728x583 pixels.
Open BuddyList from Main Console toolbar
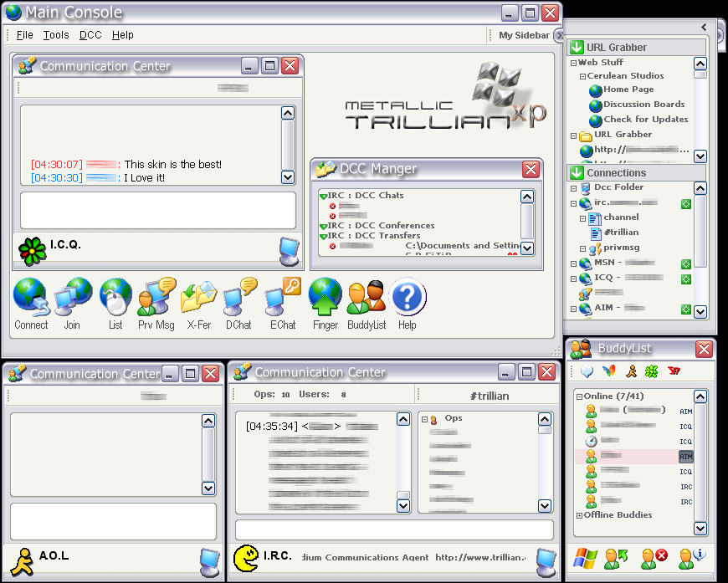pos(367,297)
